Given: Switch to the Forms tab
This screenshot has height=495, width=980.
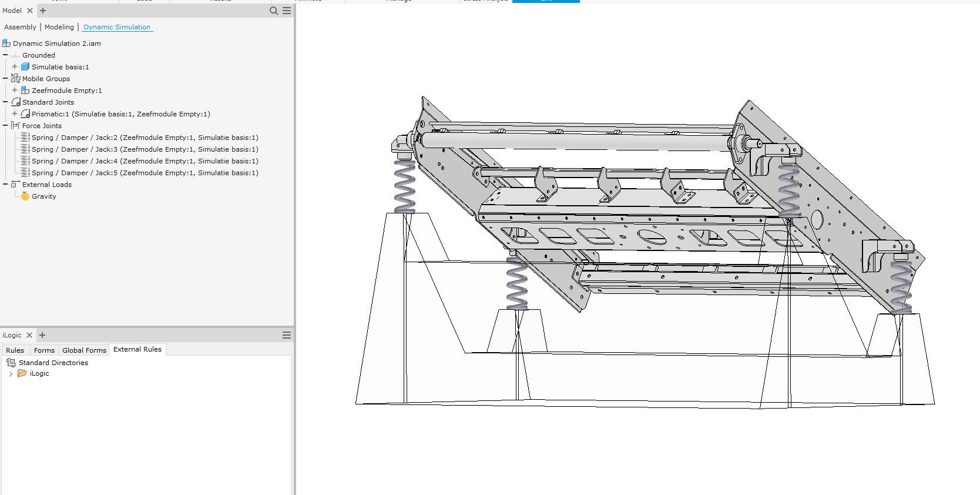Looking at the screenshot, I should (44, 350).
